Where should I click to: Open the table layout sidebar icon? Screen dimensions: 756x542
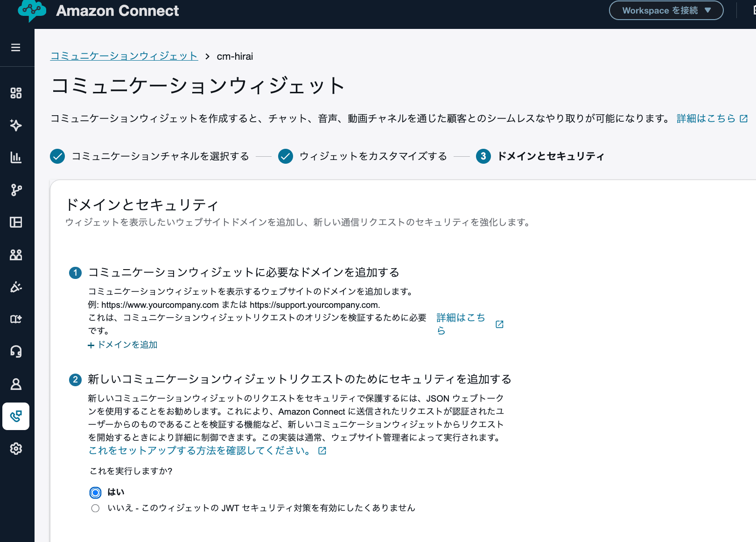point(16,222)
